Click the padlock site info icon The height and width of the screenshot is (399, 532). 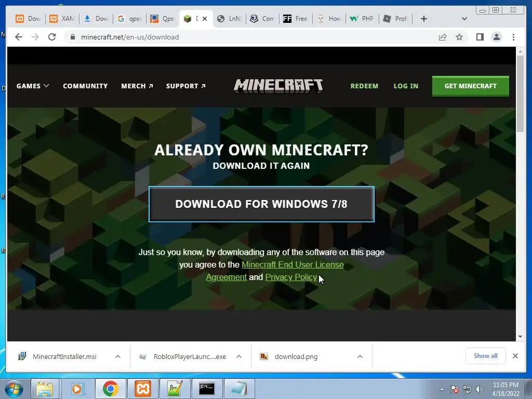click(x=72, y=37)
